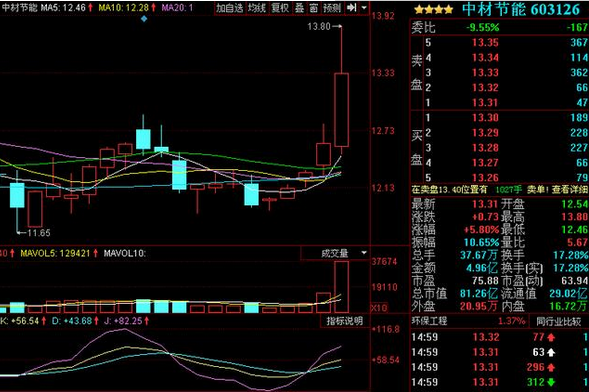Open 同行业比较 tab

[x=558, y=321]
